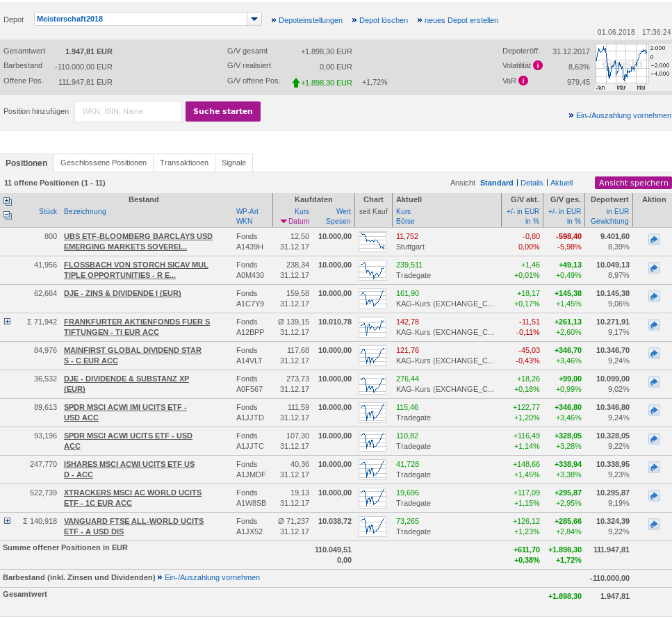Click action icon for Vanguard FTSE All-World row
The width and height of the screenshot is (672, 619).
(x=653, y=525)
